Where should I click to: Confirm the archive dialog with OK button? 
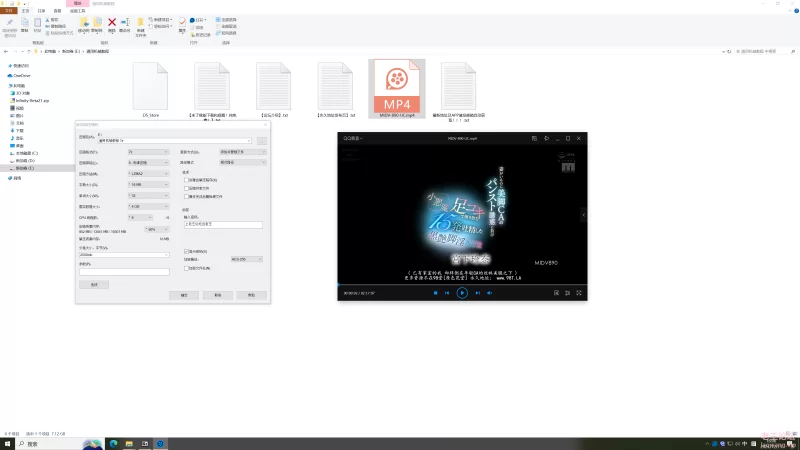pos(184,295)
